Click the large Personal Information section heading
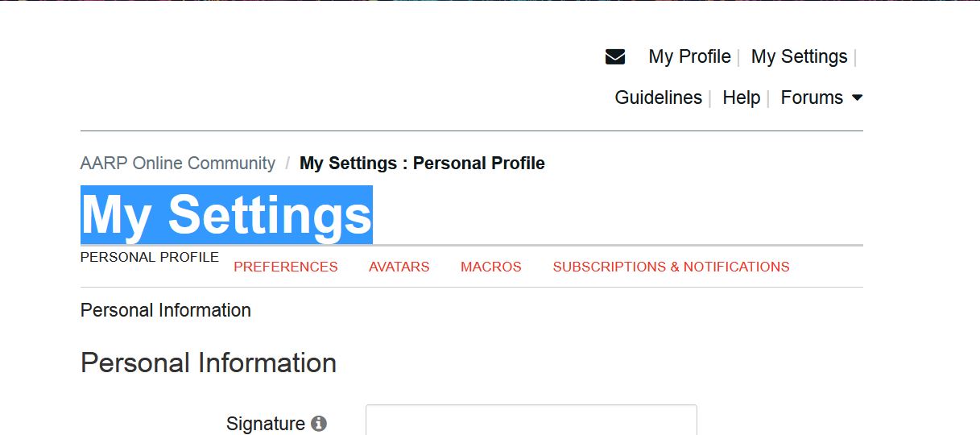980x435 pixels. click(x=209, y=363)
